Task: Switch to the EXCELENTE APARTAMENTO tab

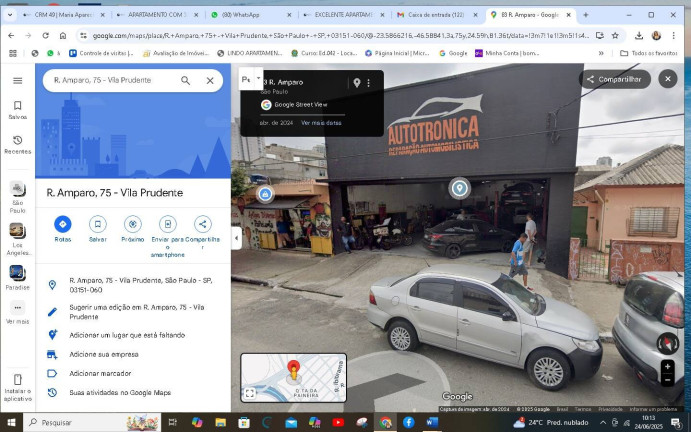Action: click(344, 15)
